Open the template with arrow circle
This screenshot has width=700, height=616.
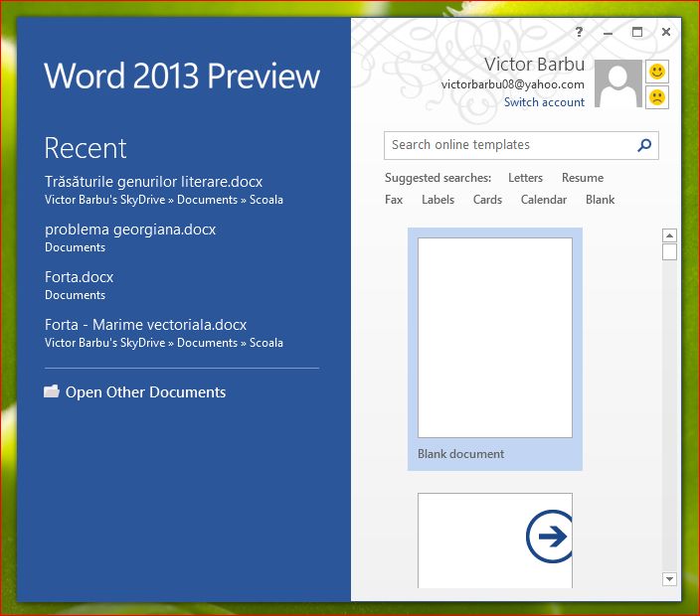click(494, 540)
